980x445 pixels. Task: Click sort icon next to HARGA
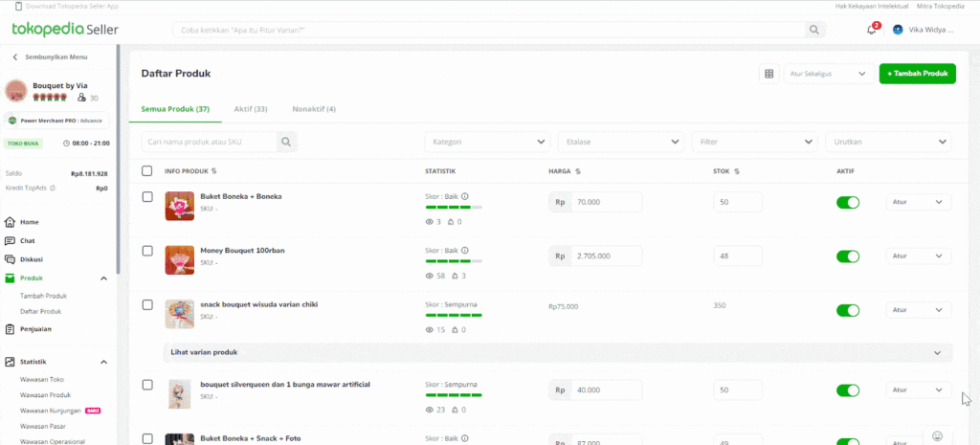click(x=578, y=171)
